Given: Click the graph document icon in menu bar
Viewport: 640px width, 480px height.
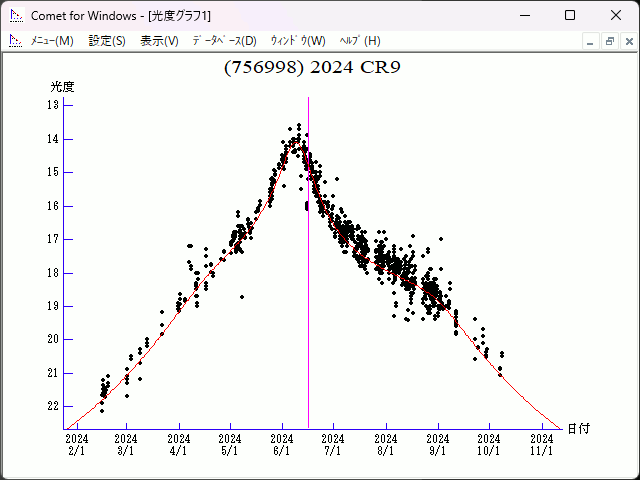Looking at the screenshot, I should click(16, 41).
